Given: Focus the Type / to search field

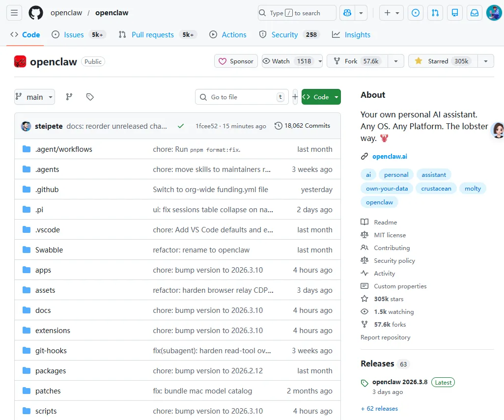Looking at the screenshot, I should 297,13.
